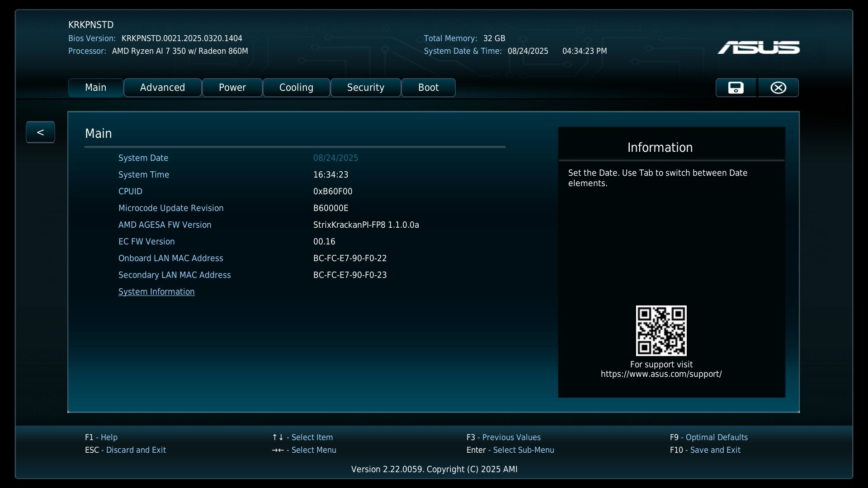Select the System Time value 16:34:23

coord(330,175)
